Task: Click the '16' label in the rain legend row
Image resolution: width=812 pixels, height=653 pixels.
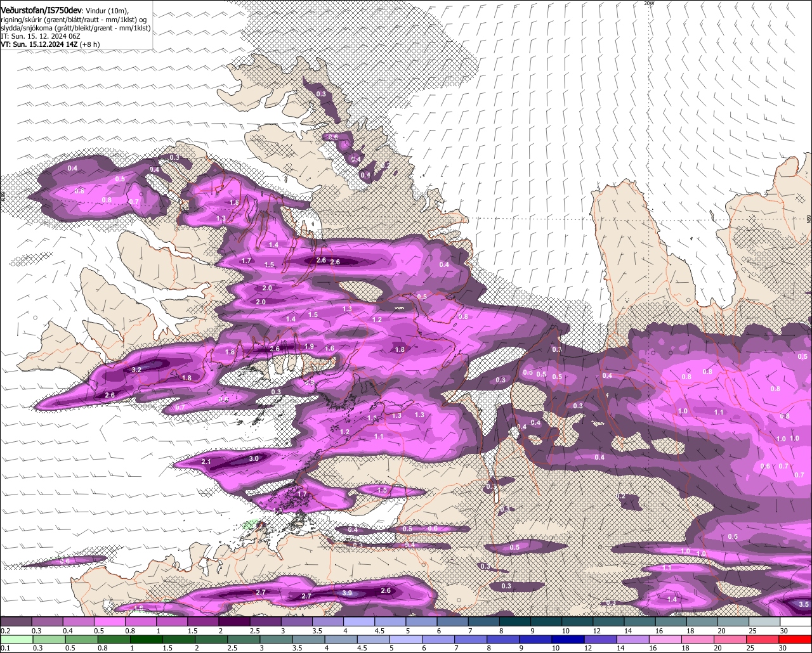Action: 653,648
